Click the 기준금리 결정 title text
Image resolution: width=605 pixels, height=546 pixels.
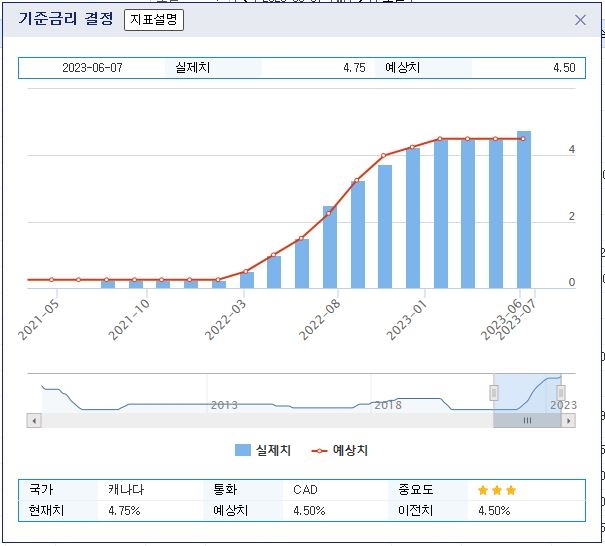point(66,19)
